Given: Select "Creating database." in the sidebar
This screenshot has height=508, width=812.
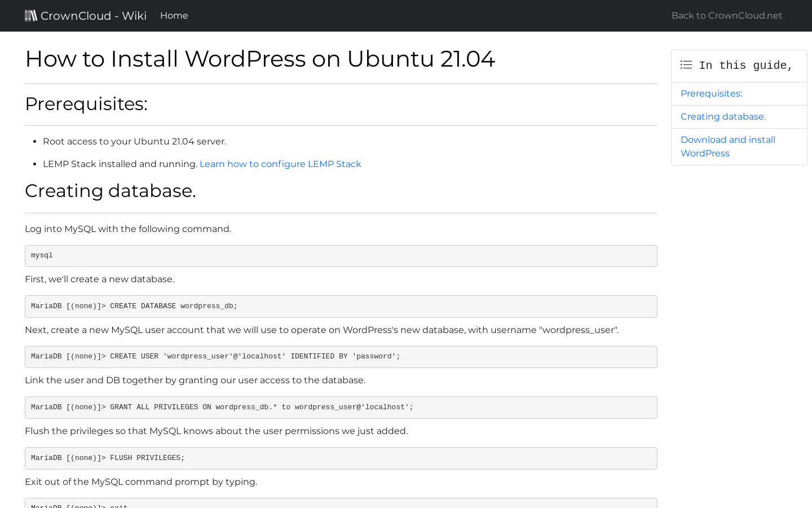Looking at the screenshot, I should coord(723,116).
